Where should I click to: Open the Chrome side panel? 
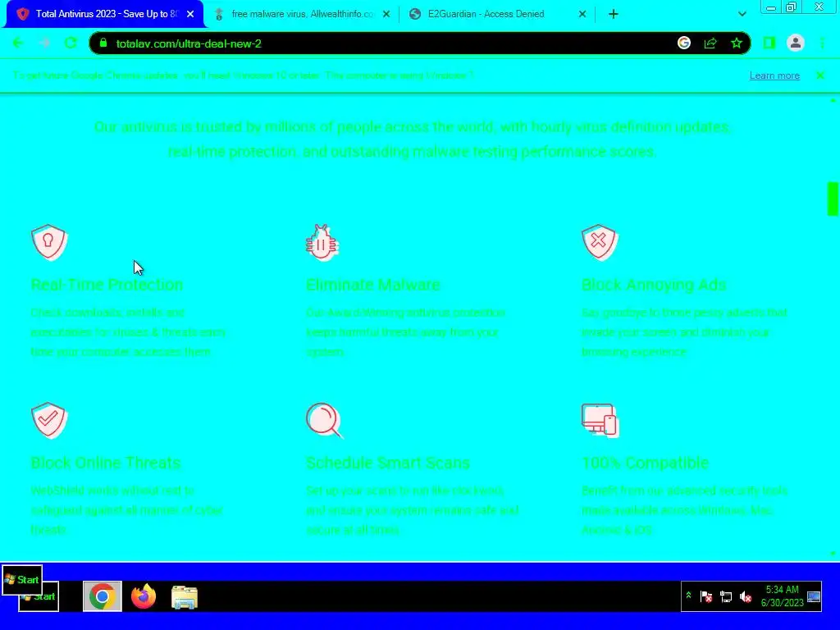click(x=769, y=43)
